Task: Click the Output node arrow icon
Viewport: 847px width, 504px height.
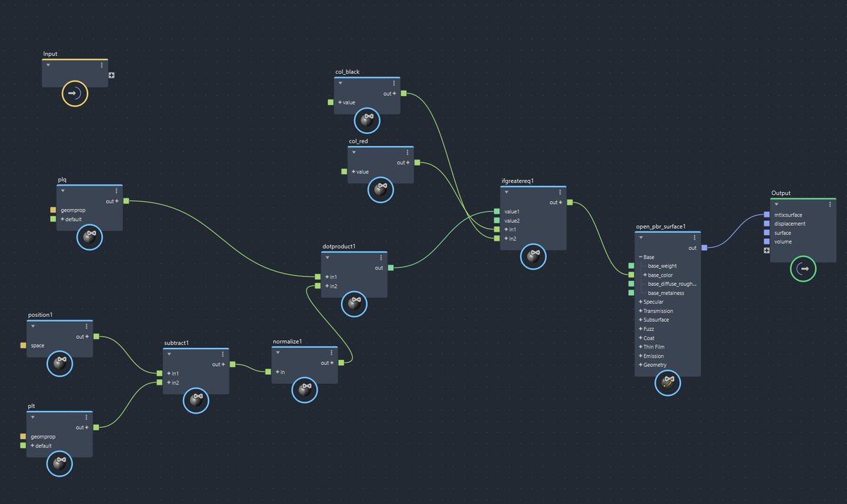Action: point(803,268)
